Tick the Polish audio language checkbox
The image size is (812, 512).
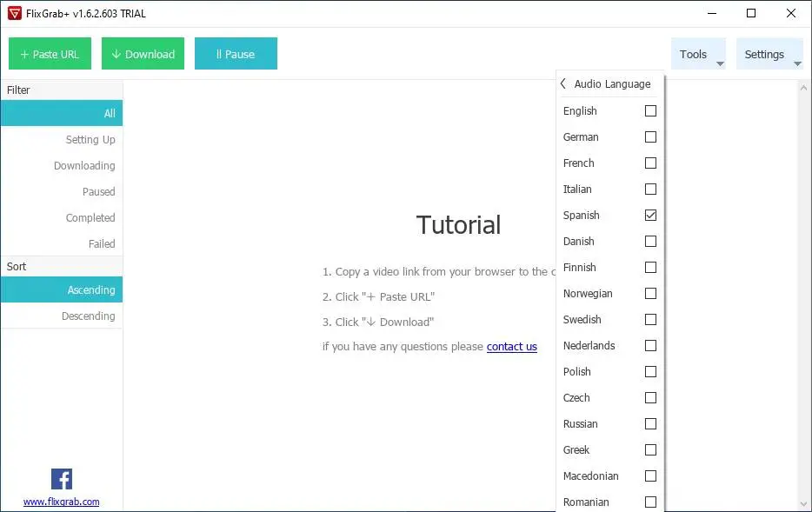(x=650, y=371)
